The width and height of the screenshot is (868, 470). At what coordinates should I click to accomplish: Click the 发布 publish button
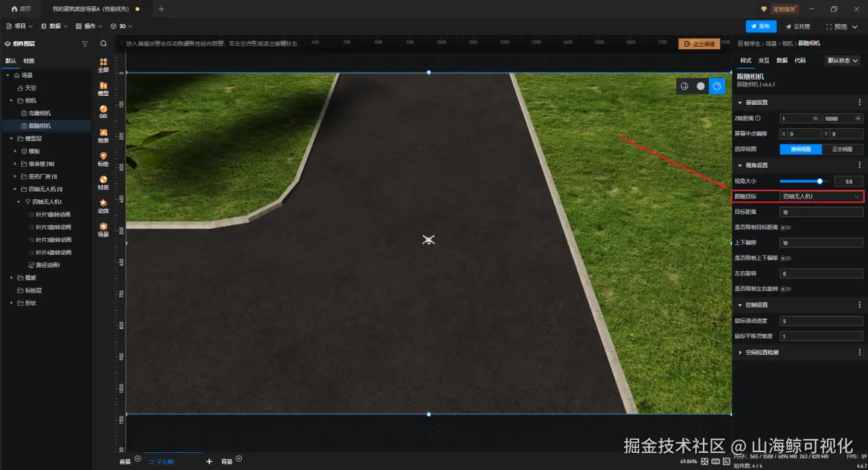761,26
